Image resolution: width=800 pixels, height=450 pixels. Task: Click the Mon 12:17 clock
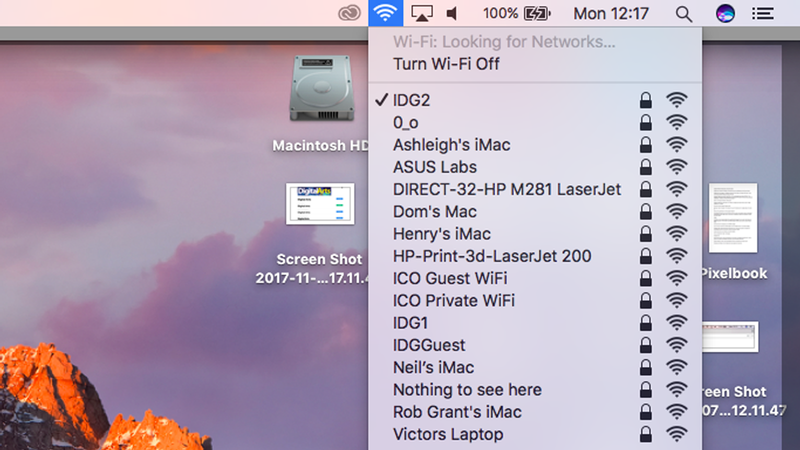click(x=611, y=13)
